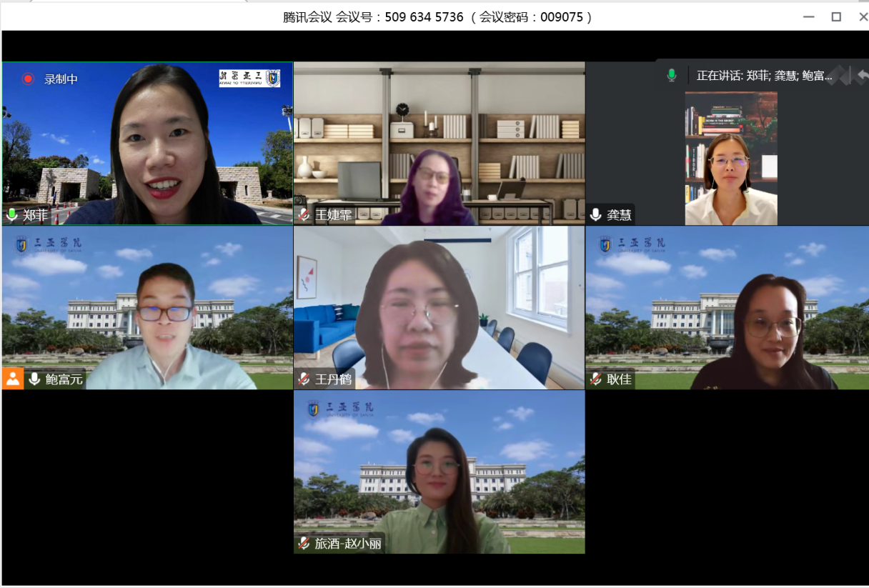Click the 录制中 recording status label
The height and width of the screenshot is (588, 869).
tap(61, 79)
